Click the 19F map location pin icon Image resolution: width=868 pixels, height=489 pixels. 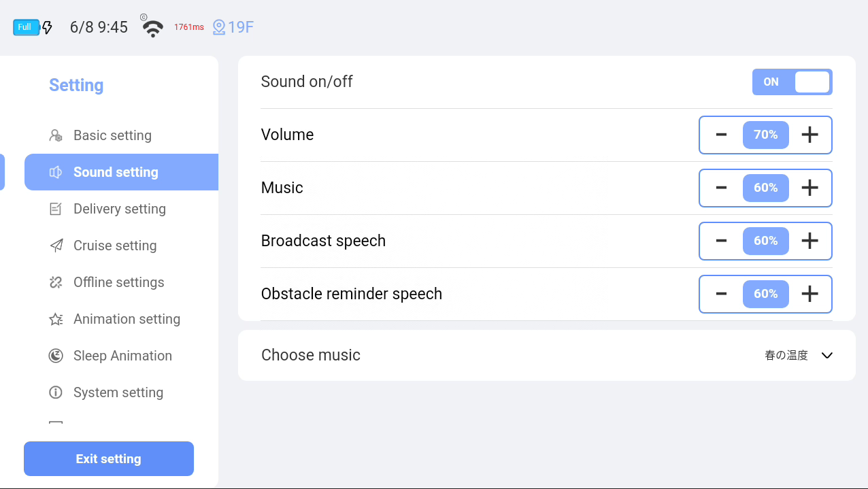pos(218,28)
